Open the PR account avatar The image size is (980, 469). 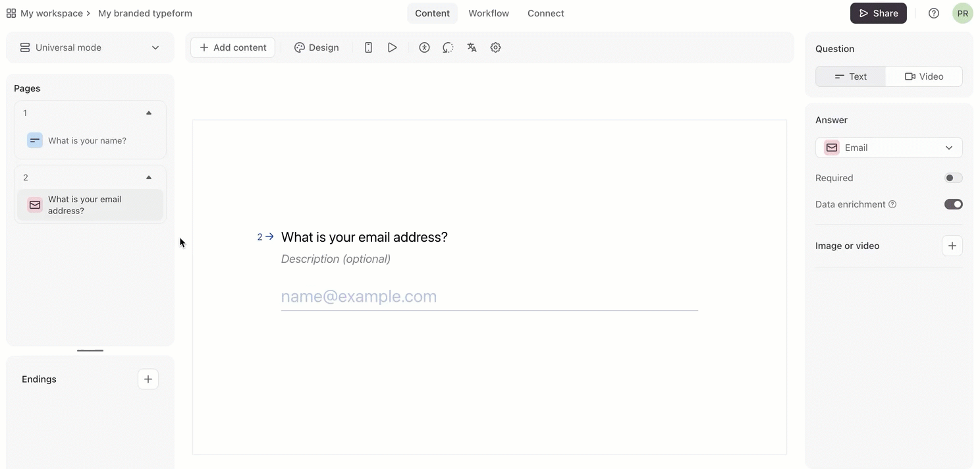point(963,13)
